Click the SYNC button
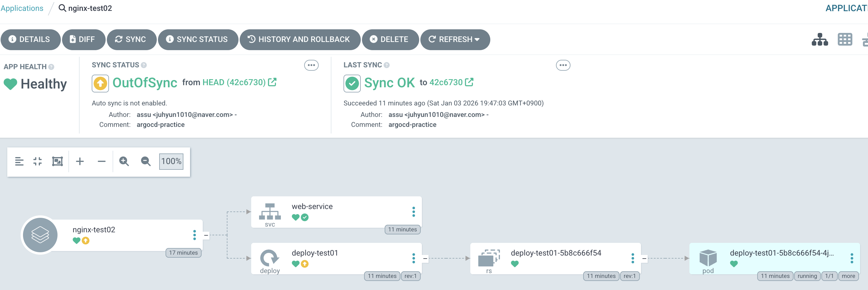The width and height of the screenshot is (868, 290). click(131, 40)
